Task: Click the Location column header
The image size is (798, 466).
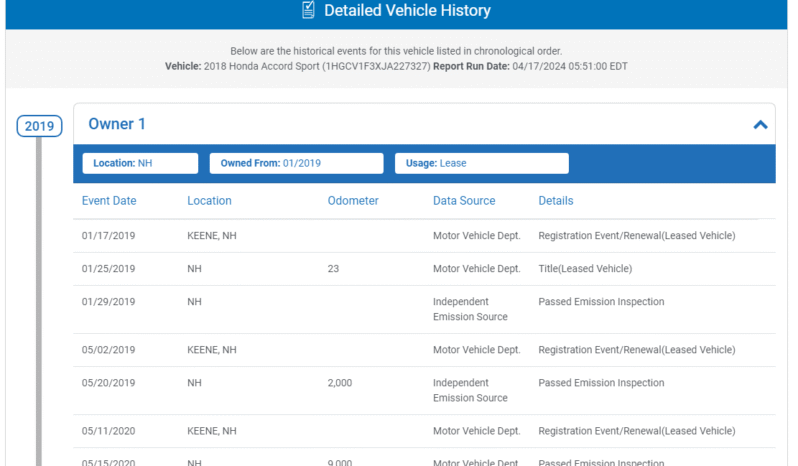Action: coord(209,201)
